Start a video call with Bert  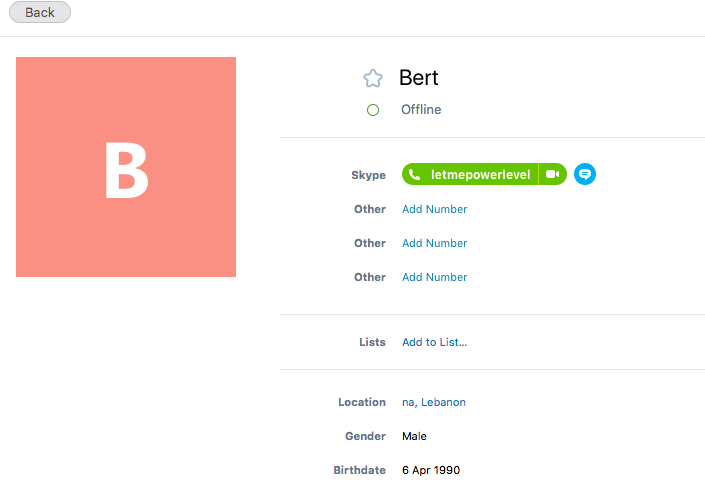click(x=553, y=175)
